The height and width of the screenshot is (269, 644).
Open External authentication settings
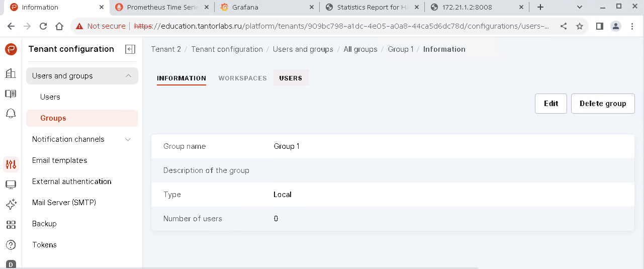[72, 182]
